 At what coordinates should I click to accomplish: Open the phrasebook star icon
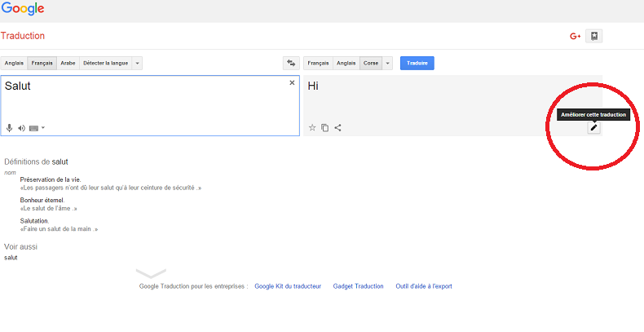point(594,36)
